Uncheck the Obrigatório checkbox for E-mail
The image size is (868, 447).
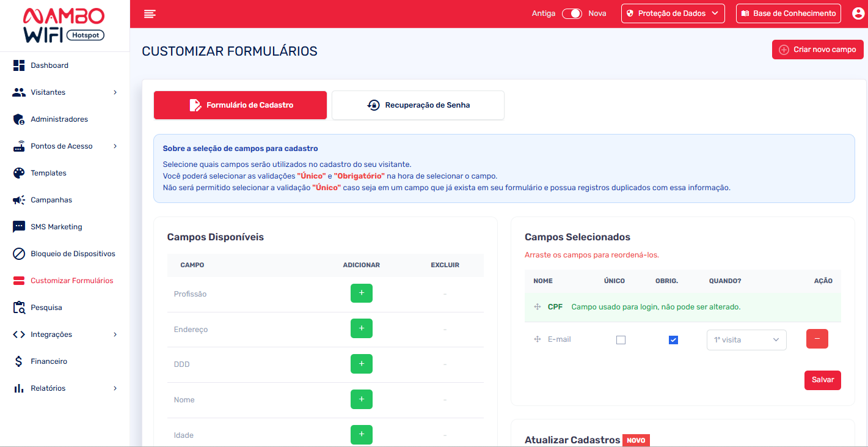pyautogui.click(x=673, y=340)
